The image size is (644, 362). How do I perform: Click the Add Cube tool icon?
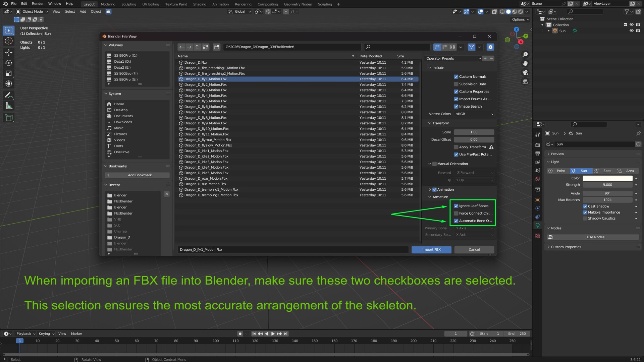coord(9,117)
